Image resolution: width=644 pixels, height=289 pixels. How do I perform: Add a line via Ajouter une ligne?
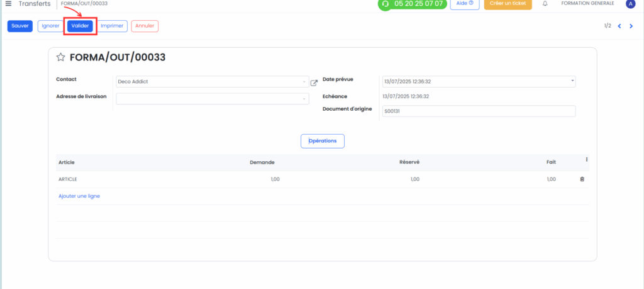tap(79, 196)
